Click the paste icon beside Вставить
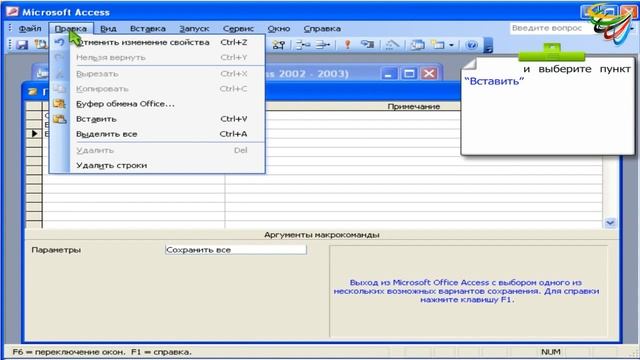This screenshot has width=640, height=360. coord(60,119)
